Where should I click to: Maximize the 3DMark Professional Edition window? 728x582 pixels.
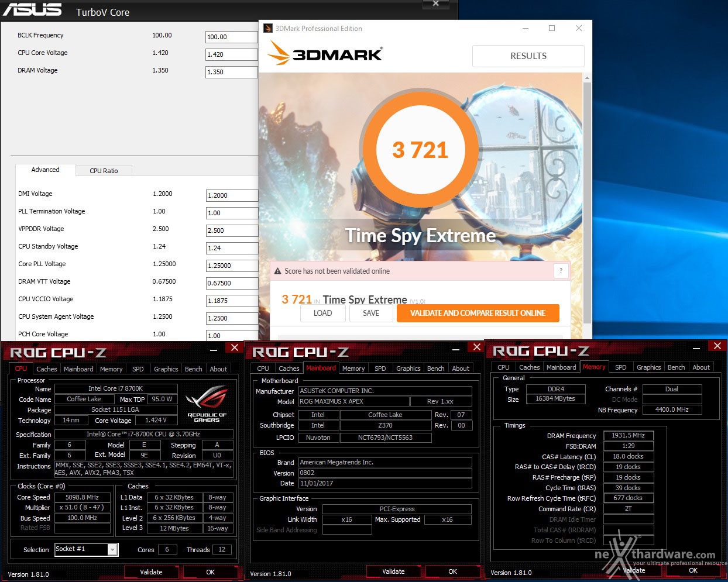(552, 28)
